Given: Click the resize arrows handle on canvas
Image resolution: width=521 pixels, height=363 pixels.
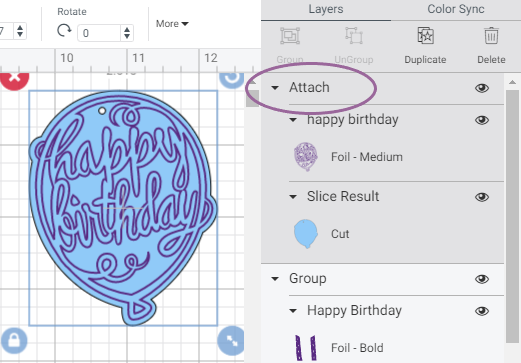Looking at the screenshot, I should click(x=231, y=341).
